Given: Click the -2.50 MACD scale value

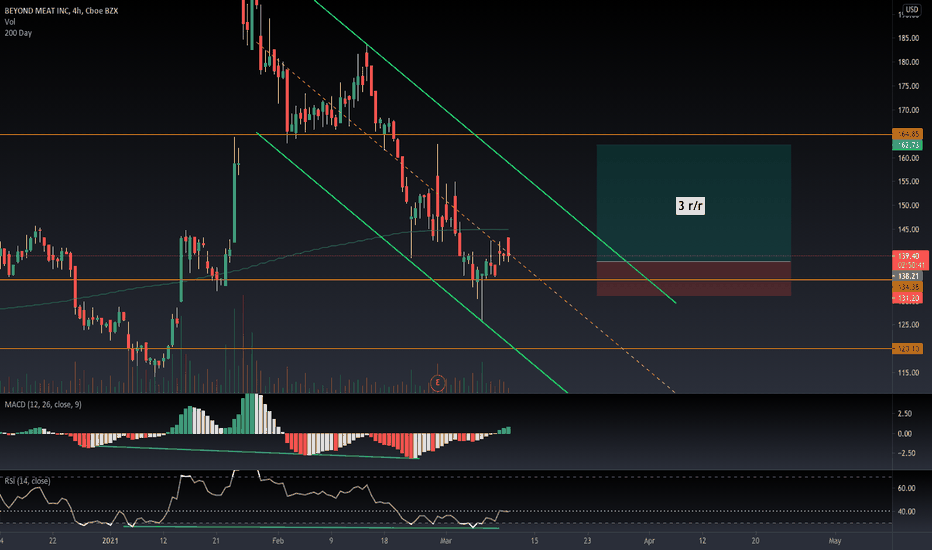Looking at the screenshot, I should (x=904, y=453).
